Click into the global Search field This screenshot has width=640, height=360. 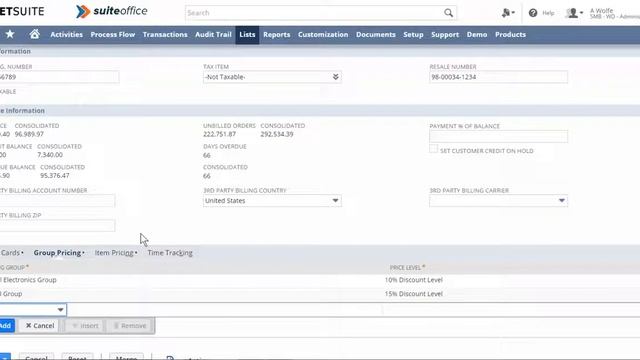pos(314,13)
